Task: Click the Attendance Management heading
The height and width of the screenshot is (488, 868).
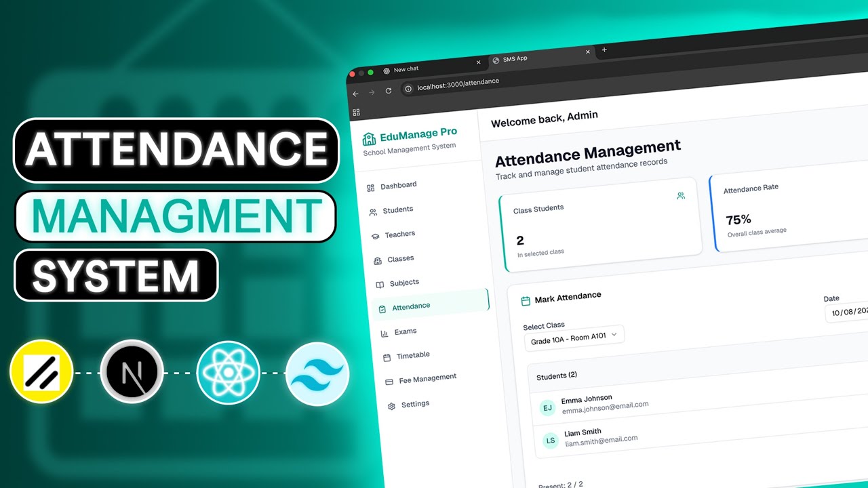Action: (588, 153)
